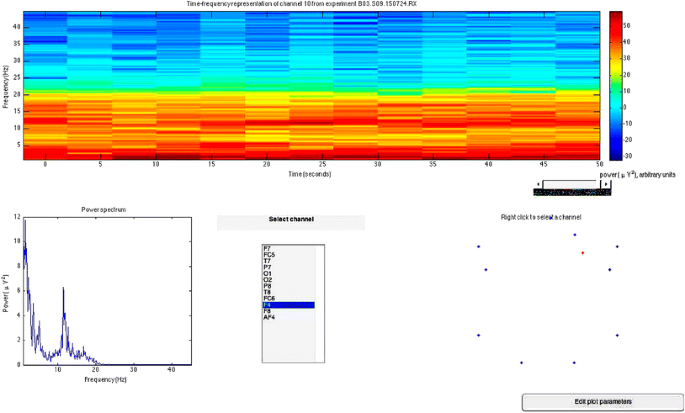Select channel FC6 in the list
Viewport: 685px width, 413px height.
point(288,298)
